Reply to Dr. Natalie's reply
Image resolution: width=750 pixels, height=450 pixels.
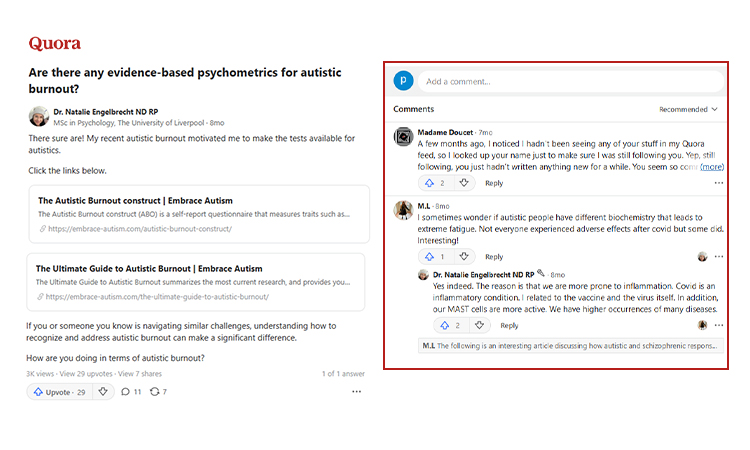pyautogui.click(x=509, y=326)
